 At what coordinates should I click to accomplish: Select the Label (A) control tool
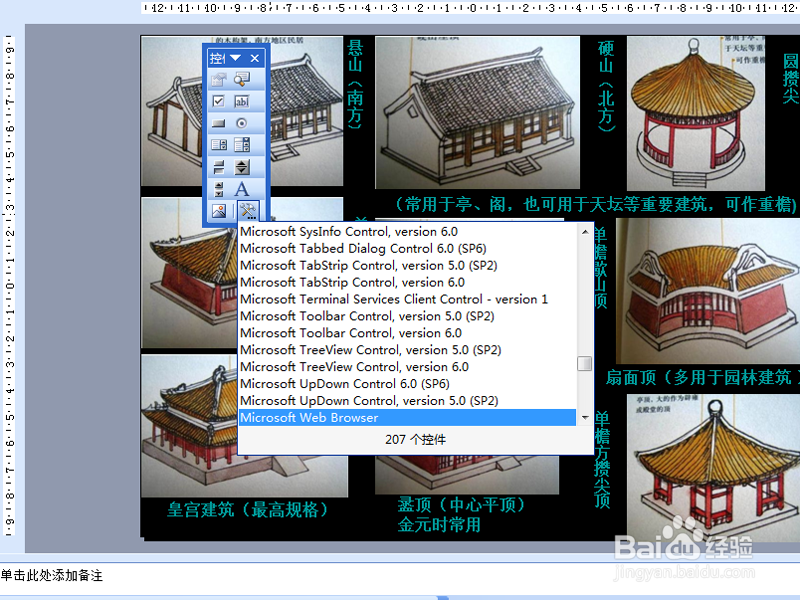(242, 189)
